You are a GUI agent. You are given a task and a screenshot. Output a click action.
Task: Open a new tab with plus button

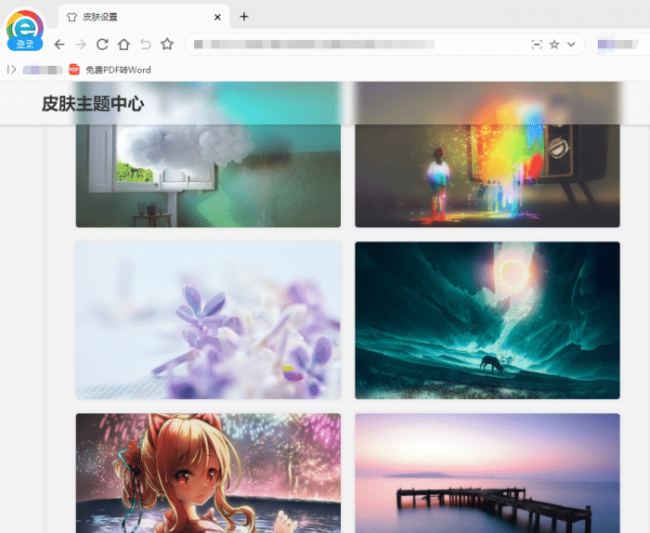click(x=244, y=17)
